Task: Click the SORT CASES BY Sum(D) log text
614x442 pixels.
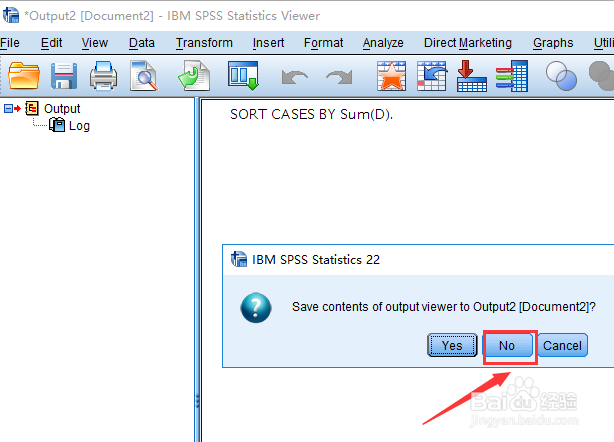Action: click(311, 114)
